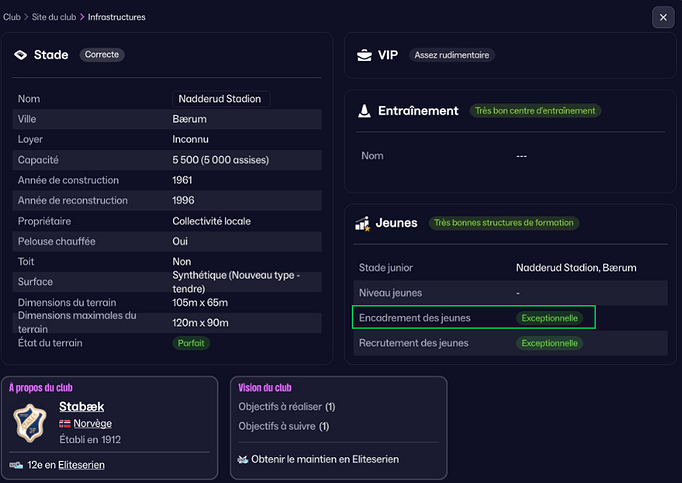682x483 pixels.
Task: Navigate to Site du club breadcrumb
Action: [56, 17]
